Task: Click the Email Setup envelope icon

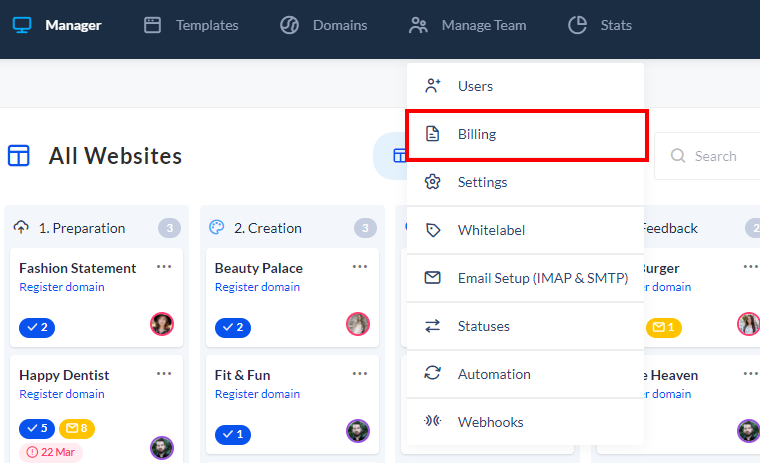Action: click(x=432, y=278)
